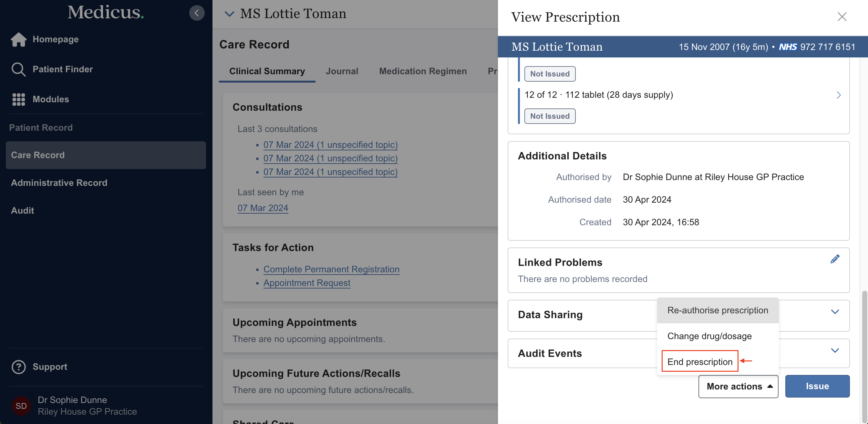Open Complete Permanent Registration task link
The width and height of the screenshot is (868, 424).
click(x=331, y=269)
